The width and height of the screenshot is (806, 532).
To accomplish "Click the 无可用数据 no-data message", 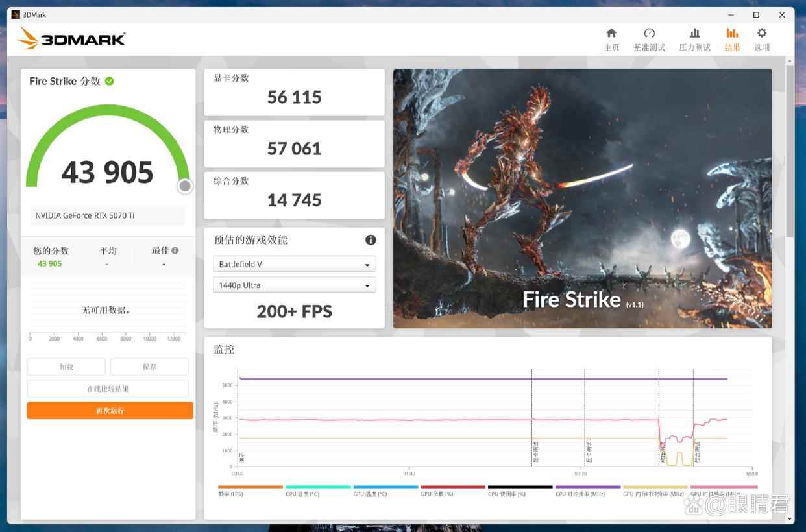I will click(x=106, y=310).
